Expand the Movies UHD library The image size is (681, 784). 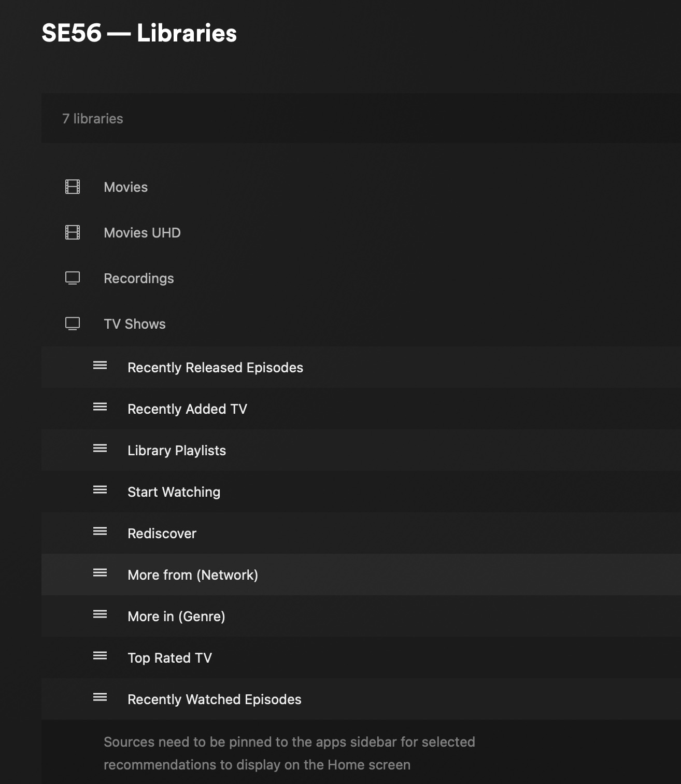[x=142, y=233]
